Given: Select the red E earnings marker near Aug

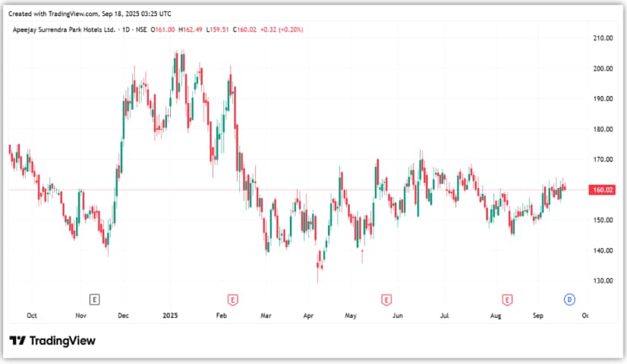Looking at the screenshot, I should click(506, 299).
